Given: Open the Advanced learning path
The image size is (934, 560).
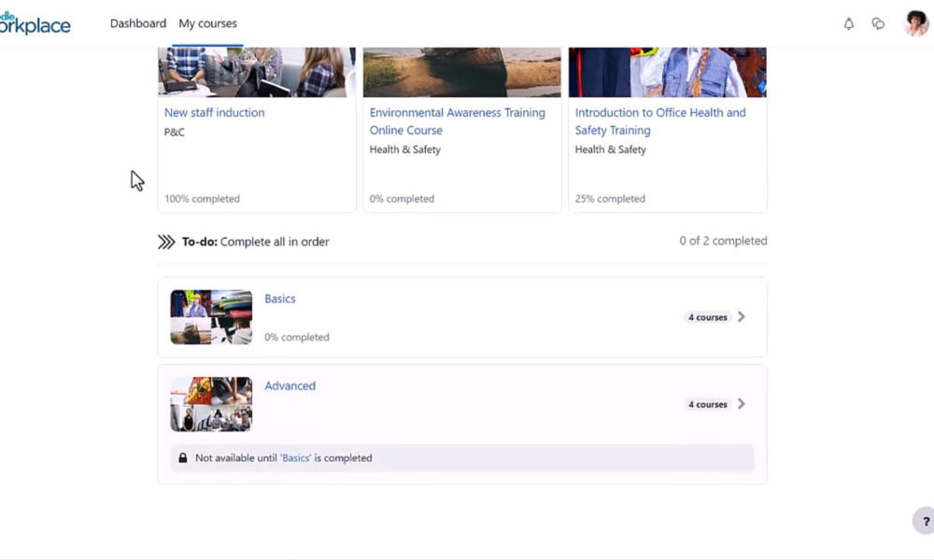Looking at the screenshot, I should tap(290, 385).
